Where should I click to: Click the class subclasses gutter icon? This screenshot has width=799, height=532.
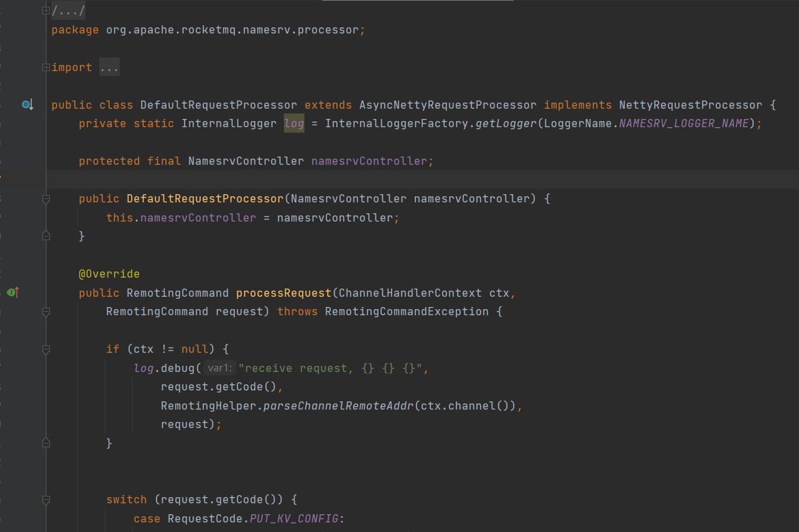(x=27, y=105)
